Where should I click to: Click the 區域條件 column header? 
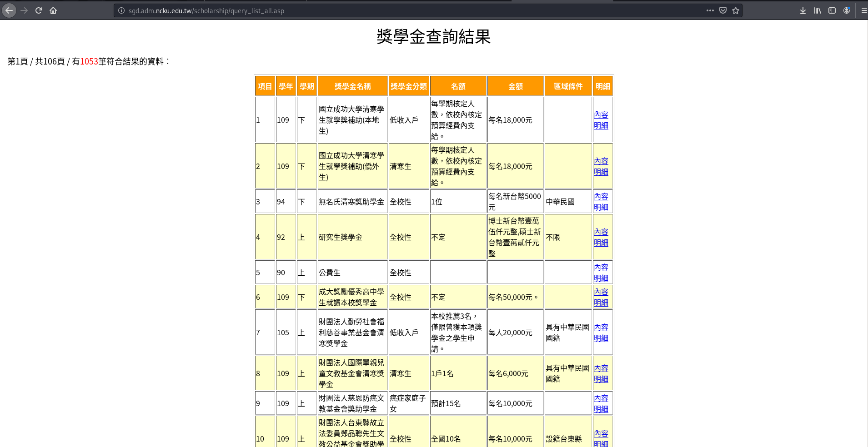coord(568,86)
